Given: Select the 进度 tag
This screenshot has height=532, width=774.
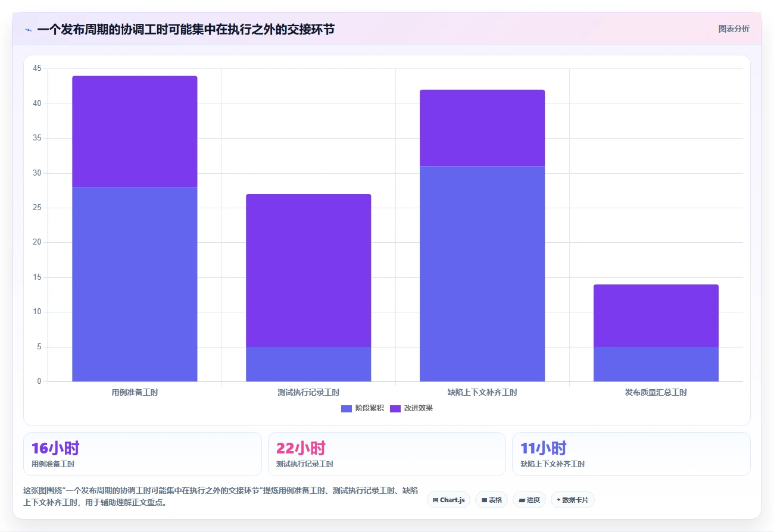Looking at the screenshot, I should pos(529,500).
